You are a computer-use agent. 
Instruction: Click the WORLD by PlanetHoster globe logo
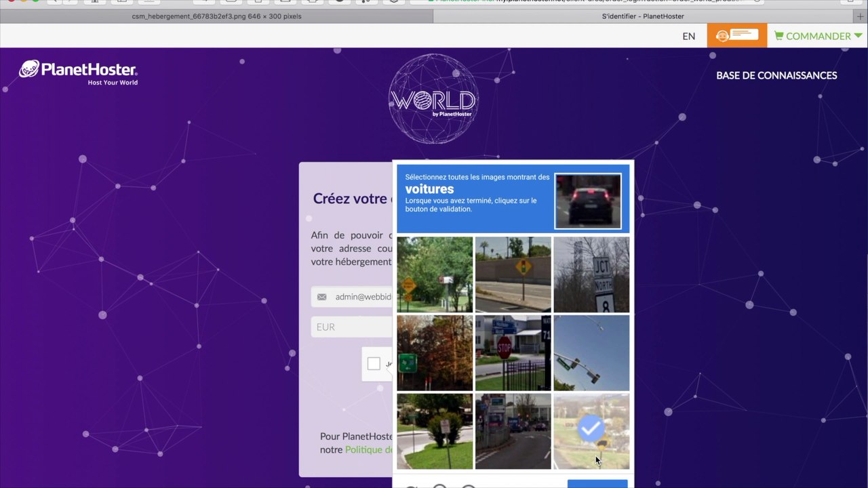click(433, 99)
